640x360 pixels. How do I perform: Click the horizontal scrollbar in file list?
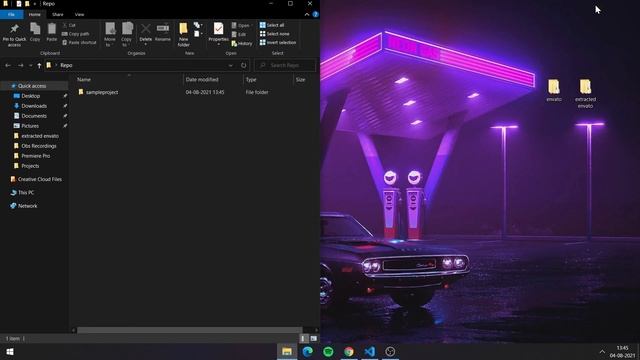tap(190, 330)
